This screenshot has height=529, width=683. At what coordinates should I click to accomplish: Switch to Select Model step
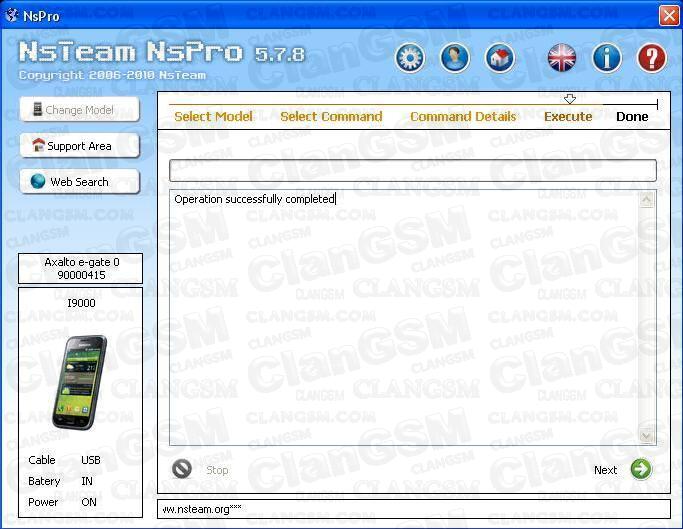tap(213, 117)
